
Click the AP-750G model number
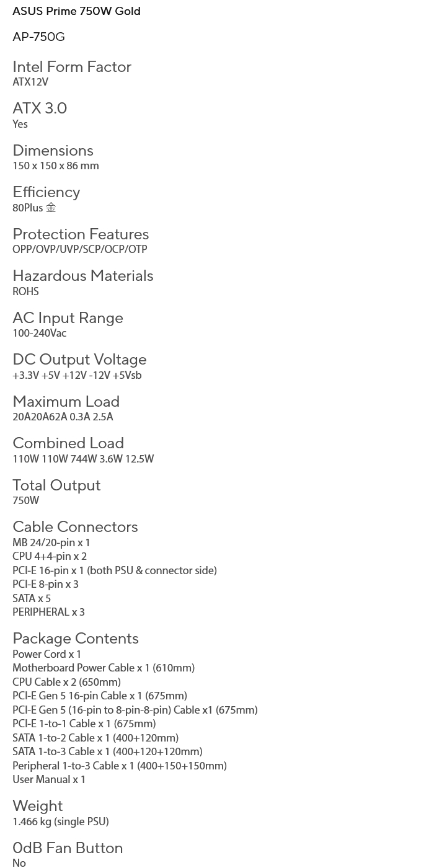tap(38, 37)
